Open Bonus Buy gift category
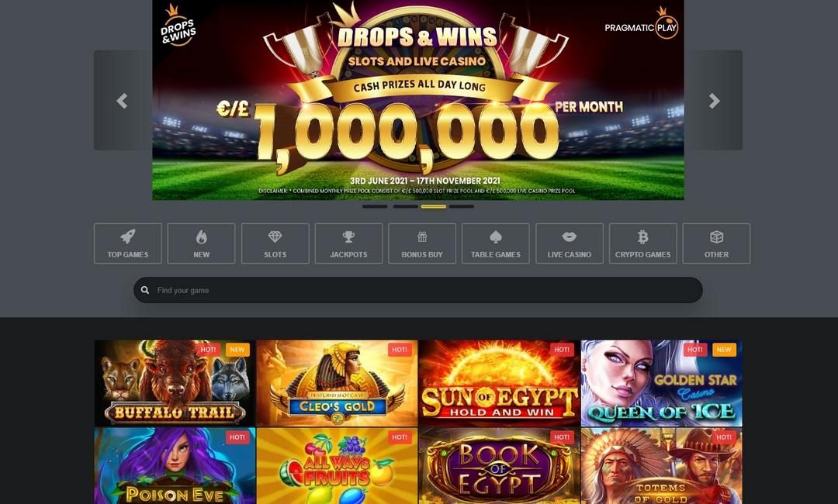The width and height of the screenshot is (838, 504). coord(422,243)
